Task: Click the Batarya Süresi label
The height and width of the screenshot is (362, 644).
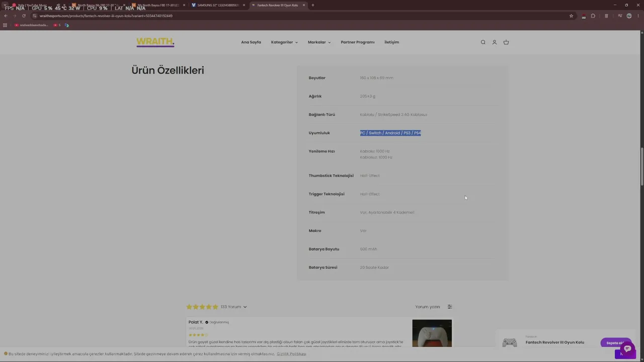Action: point(323,267)
